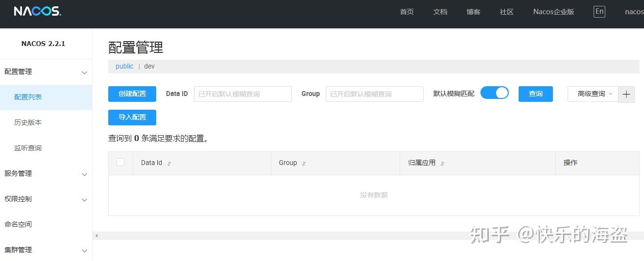The height and width of the screenshot is (261, 644).
Task: Go to 首页 in top navigation
Action: coord(407,12)
